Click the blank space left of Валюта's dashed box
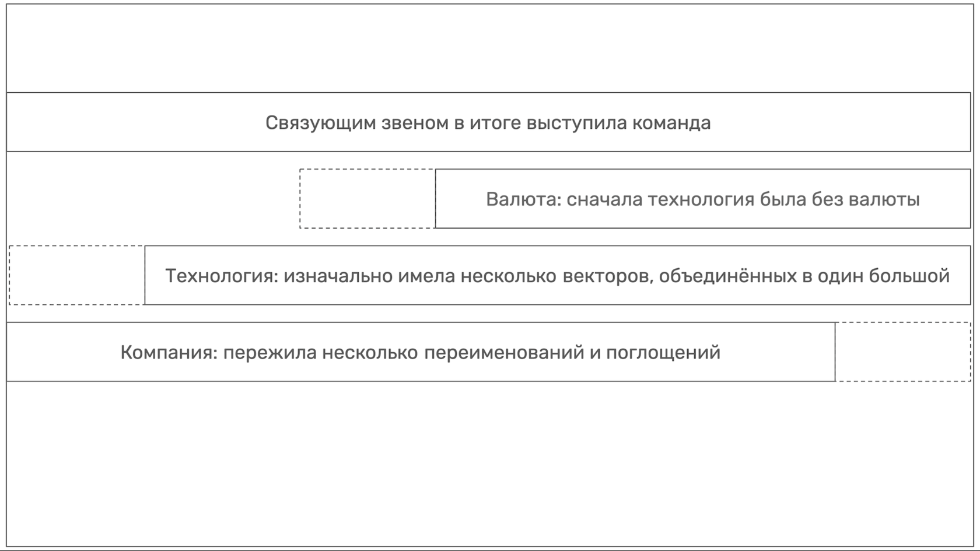Viewport: 980px width, 551px height. point(153,199)
